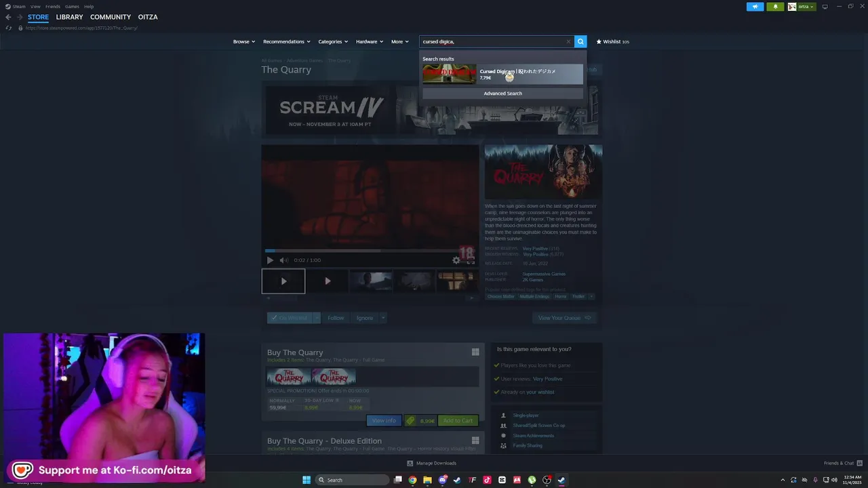The height and width of the screenshot is (488, 868).
Task: Click View Info for The Quarry
Action: [x=384, y=421]
